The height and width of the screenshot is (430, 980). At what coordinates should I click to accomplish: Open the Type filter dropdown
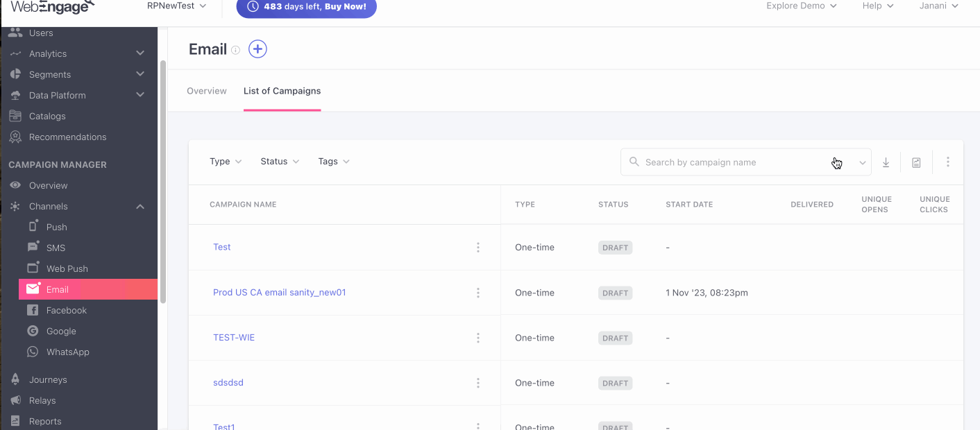coord(226,162)
